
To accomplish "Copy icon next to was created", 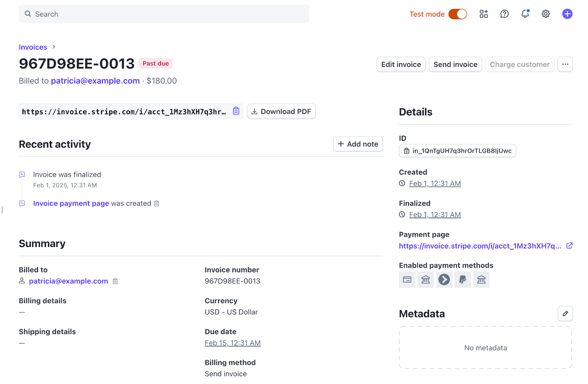I will point(157,204).
